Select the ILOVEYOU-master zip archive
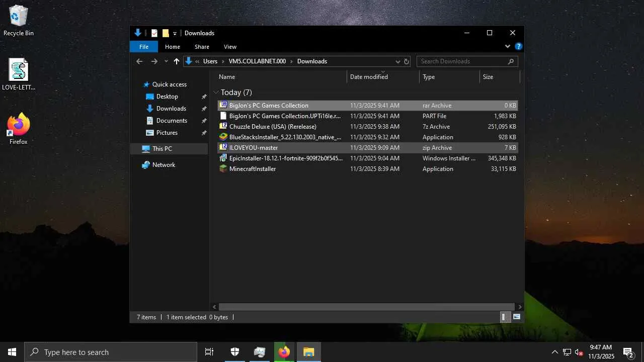This screenshot has width=644, height=362. (x=368, y=148)
